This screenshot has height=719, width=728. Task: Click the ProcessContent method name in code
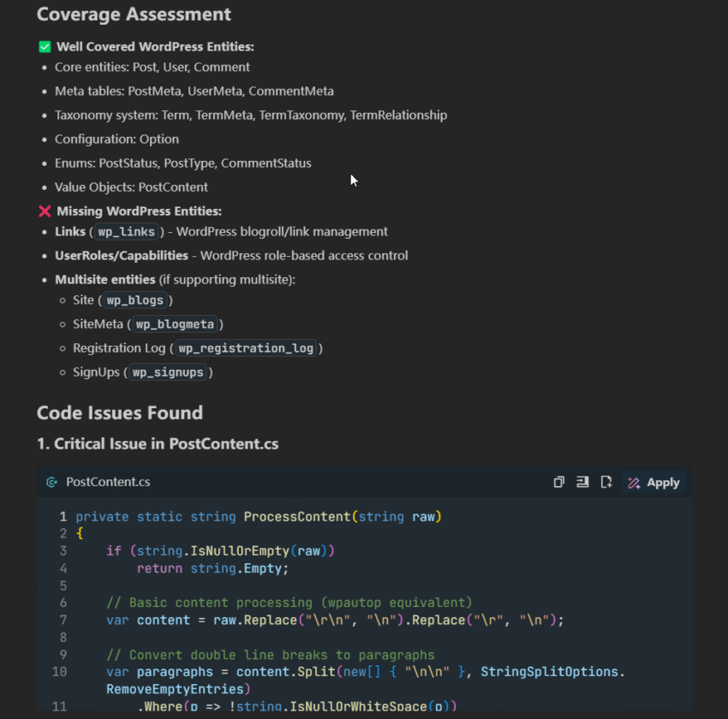(297, 517)
